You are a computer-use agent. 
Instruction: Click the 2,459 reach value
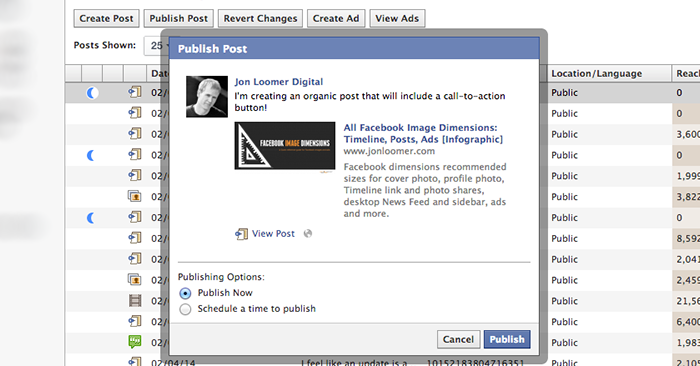[x=688, y=280]
